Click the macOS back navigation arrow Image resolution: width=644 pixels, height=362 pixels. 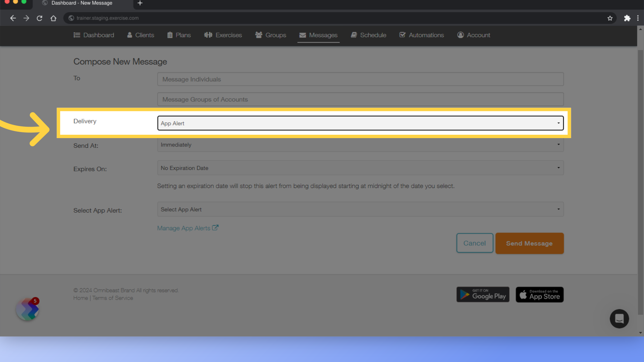pyautogui.click(x=12, y=18)
